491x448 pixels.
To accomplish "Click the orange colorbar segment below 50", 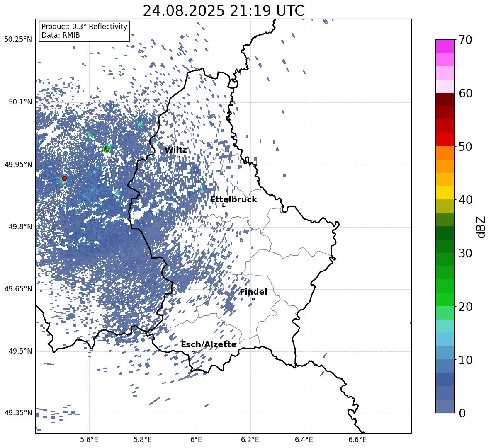I will 445,153.
